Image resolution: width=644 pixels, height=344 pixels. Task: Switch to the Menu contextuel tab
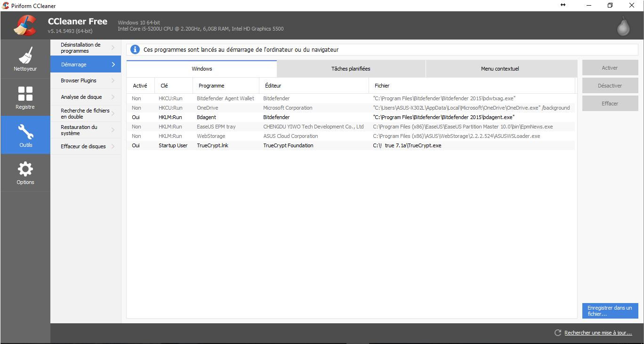click(x=501, y=69)
